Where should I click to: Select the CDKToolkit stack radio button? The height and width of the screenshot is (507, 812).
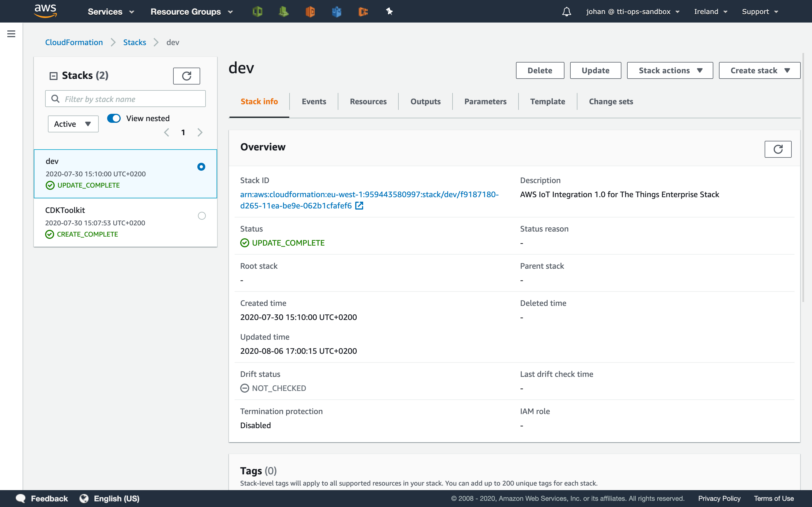pyautogui.click(x=202, y=215)
